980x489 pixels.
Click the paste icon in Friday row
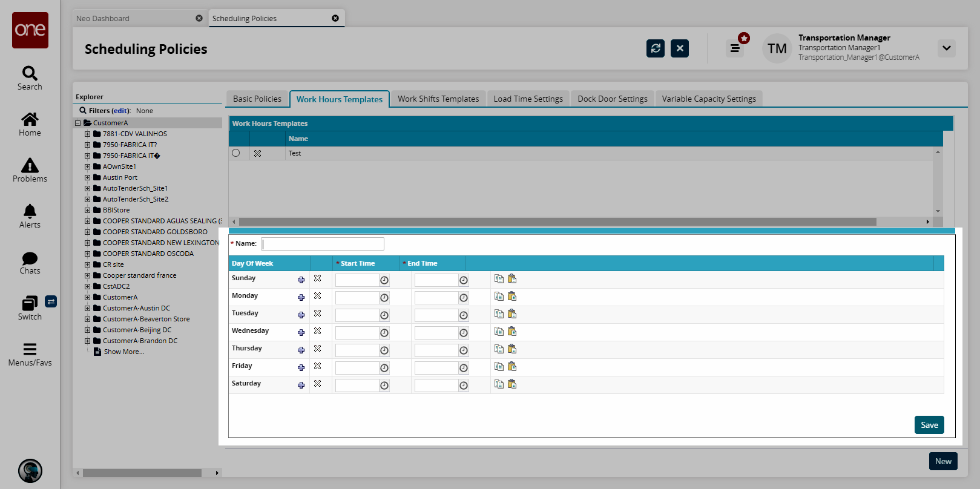(x=512, y=366)
